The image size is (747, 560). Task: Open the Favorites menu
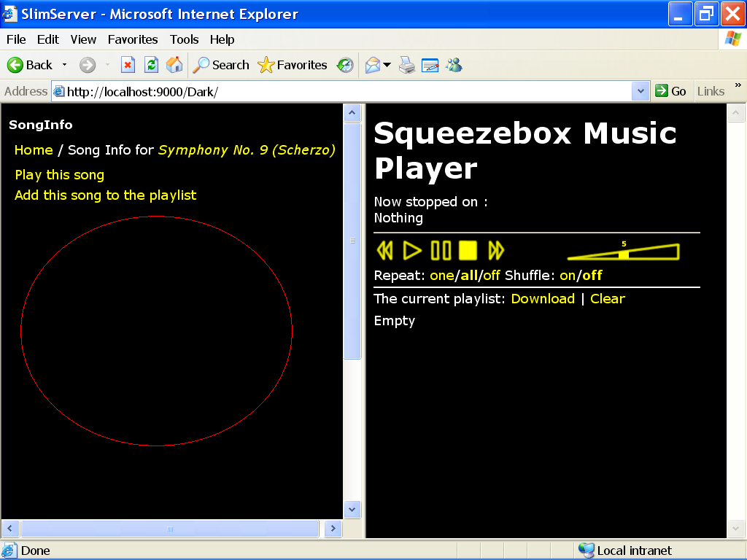point(133,39)
